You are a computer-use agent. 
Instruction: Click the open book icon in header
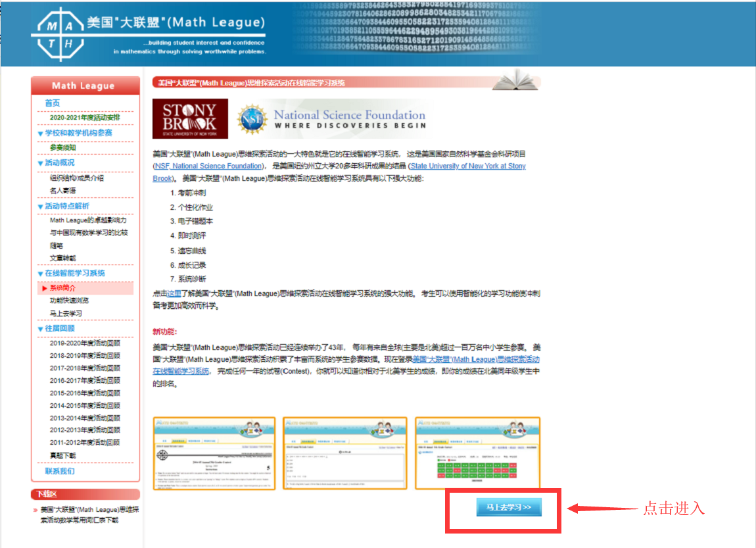point(515,80)
